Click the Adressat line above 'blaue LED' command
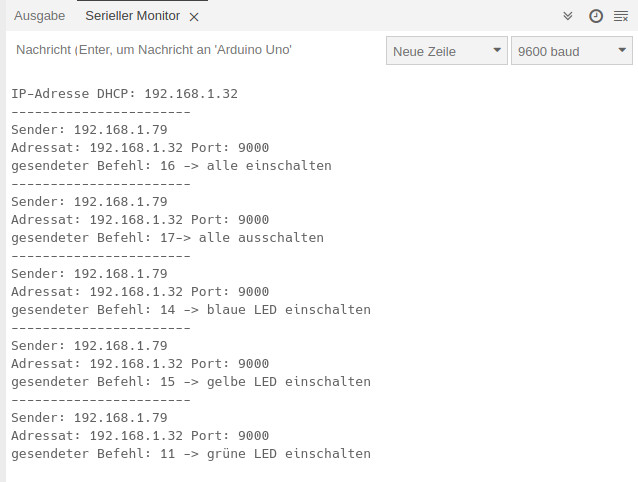 coord(140,292)
